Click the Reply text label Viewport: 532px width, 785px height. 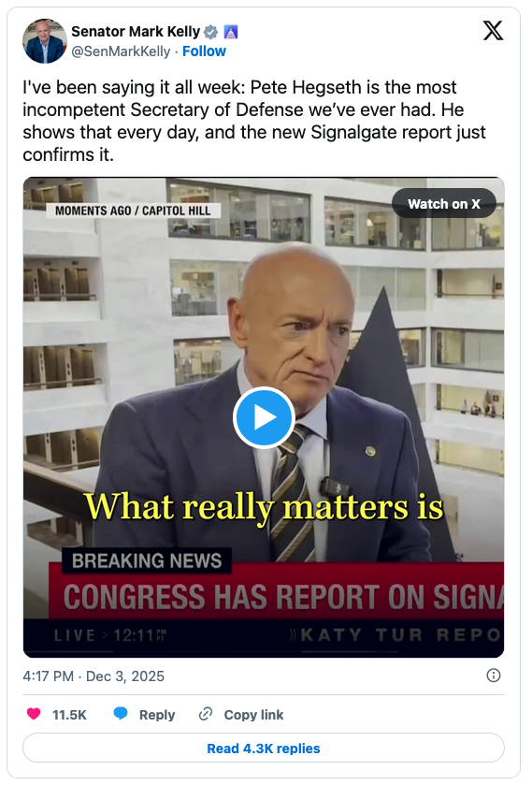pos(157,715)
